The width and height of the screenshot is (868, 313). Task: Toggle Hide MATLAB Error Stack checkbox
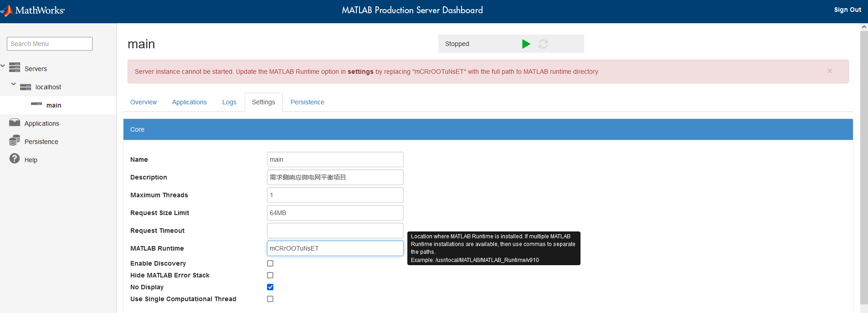point(270,275)
